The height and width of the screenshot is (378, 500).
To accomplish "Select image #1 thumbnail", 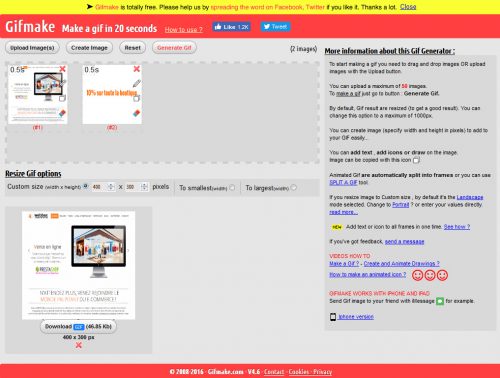I will click(x=37, y=94).
